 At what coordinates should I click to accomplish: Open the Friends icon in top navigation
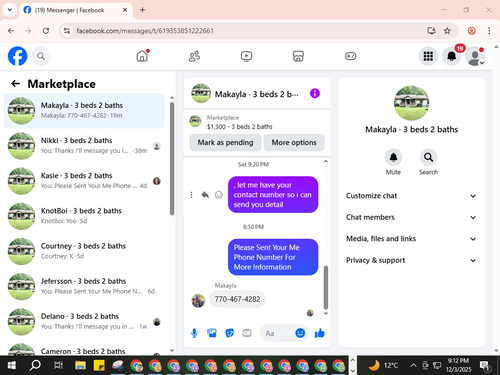[x=194, y=56]
